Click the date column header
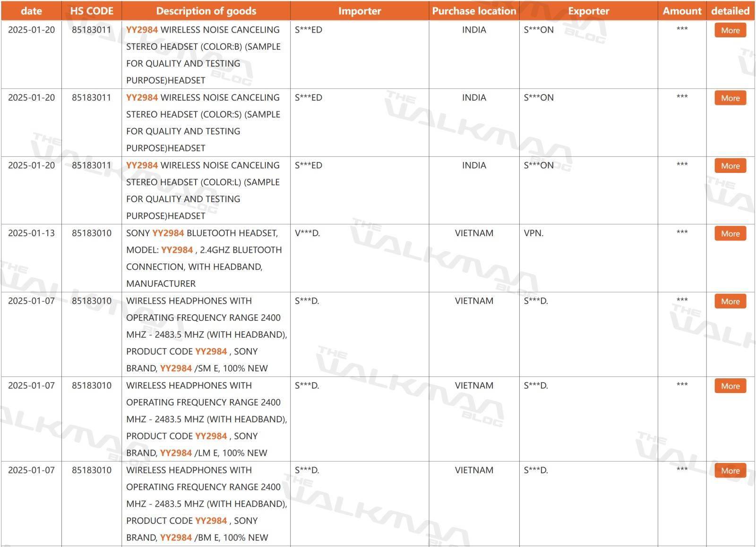 coord(31,11)
